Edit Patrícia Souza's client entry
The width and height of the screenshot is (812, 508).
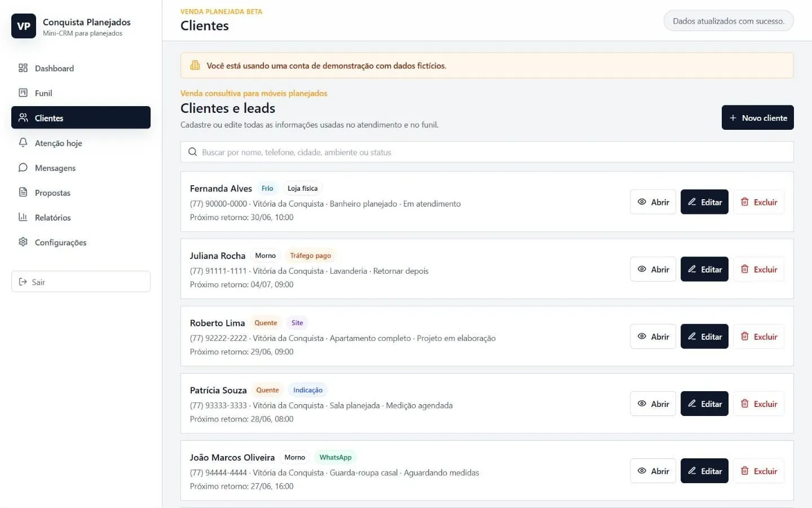click(704, 404)
